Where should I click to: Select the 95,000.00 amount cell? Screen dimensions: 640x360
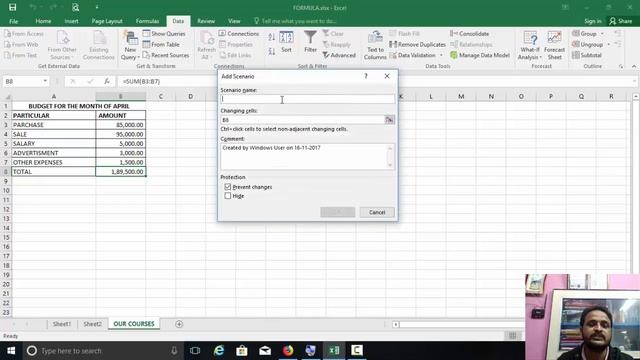[x=121, y=134]
